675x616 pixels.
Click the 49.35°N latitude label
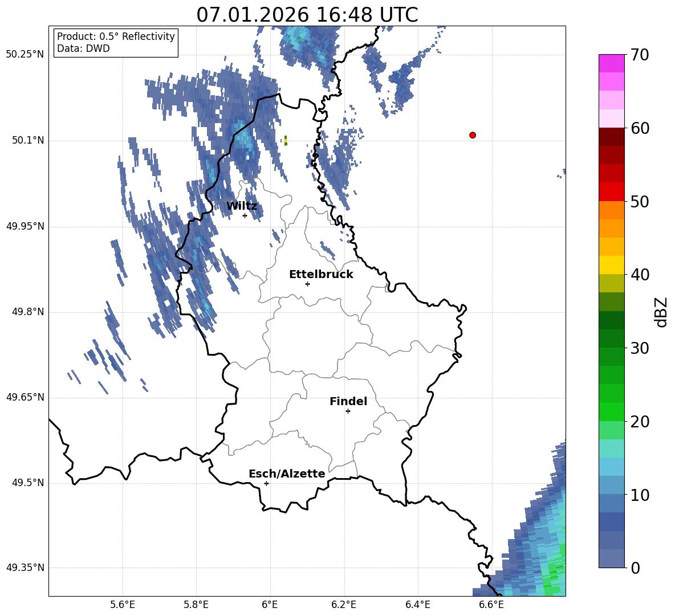coord(25,568)
